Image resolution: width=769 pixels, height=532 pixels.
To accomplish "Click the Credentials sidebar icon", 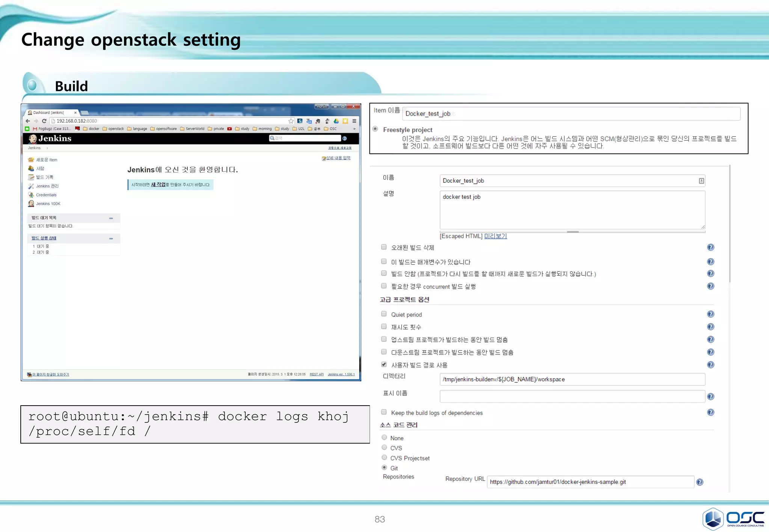I will [31, 195].
